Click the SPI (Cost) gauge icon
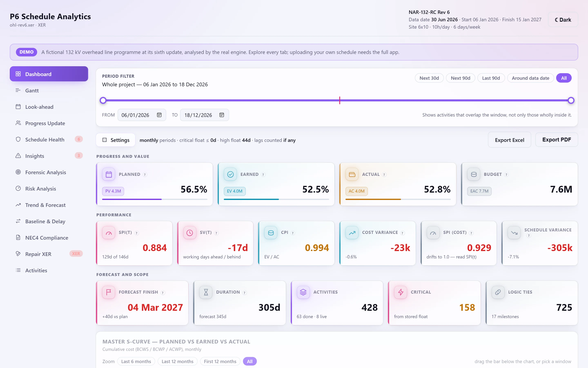This screenshot has width=588, height=368. click(433, 233)
